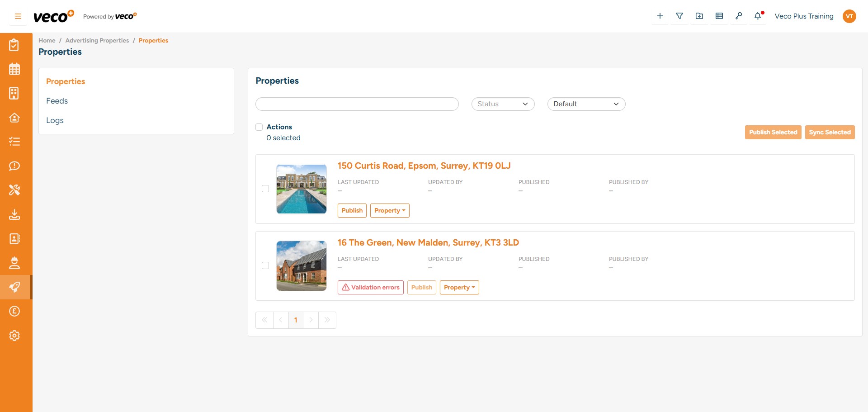Open the filter funnel icon in top bar
This screenshot has height=412, width=868.
click(679, 16)
